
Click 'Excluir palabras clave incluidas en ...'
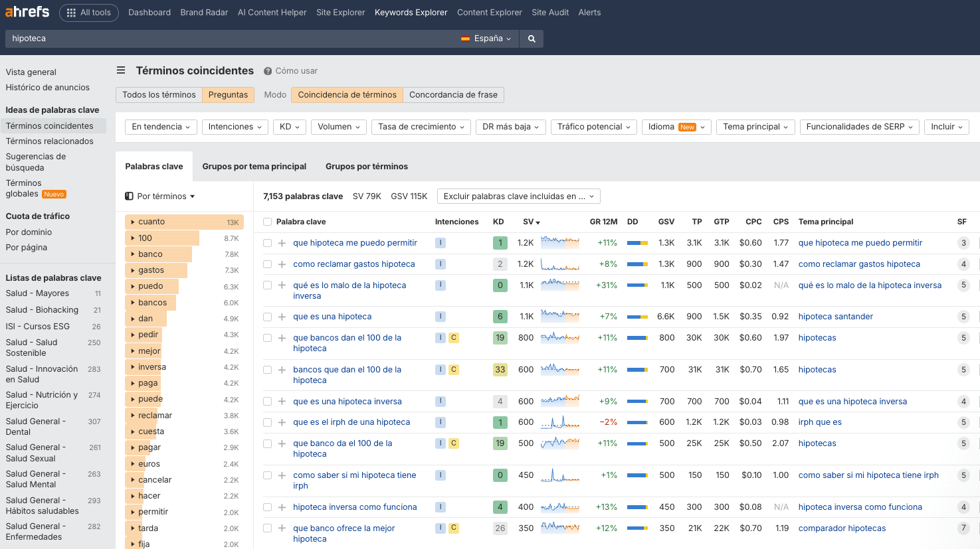point(518,196)
